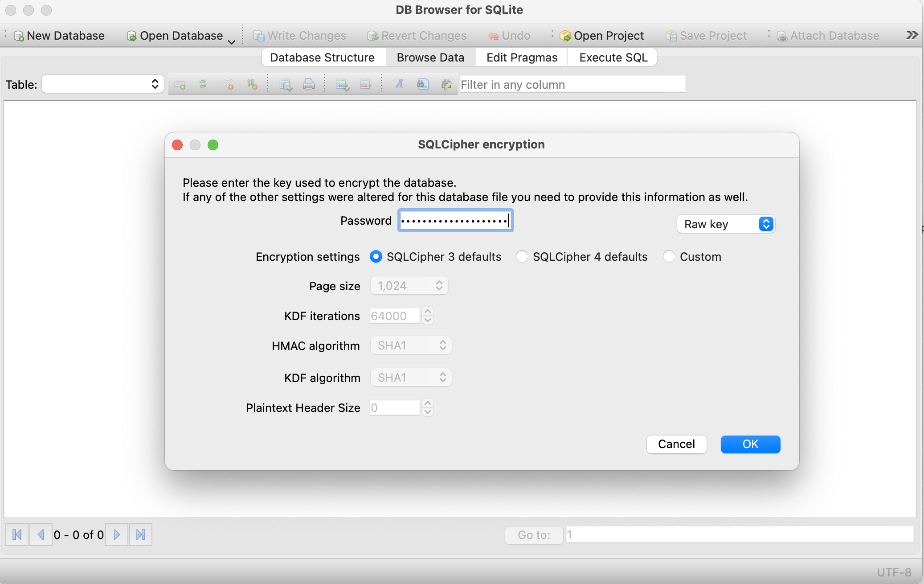Focus the 'Filter in any column' field
Viewport: 924px width, 584px height.
pos(572,84)
